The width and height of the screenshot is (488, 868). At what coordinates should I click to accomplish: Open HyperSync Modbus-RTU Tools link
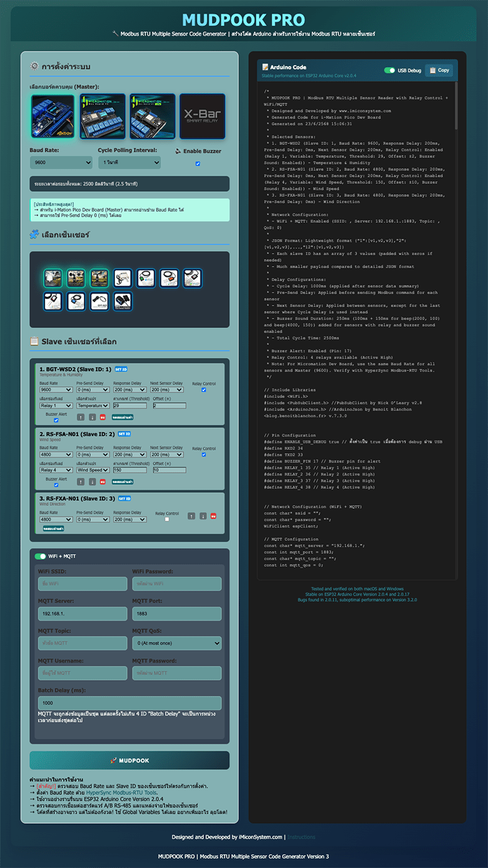pos(121,792)
